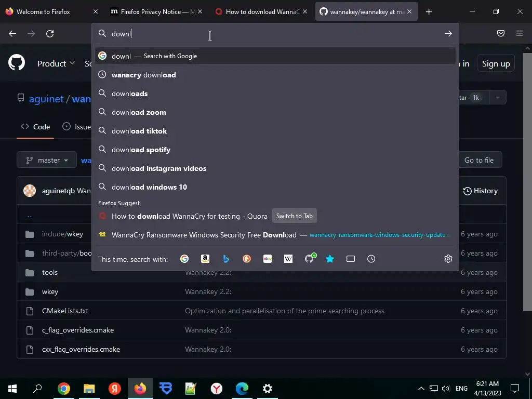Image resolution: width=532 pixels, height=399 pixels.
Task: Go back to previous page
Action: [x=12, y=34]
